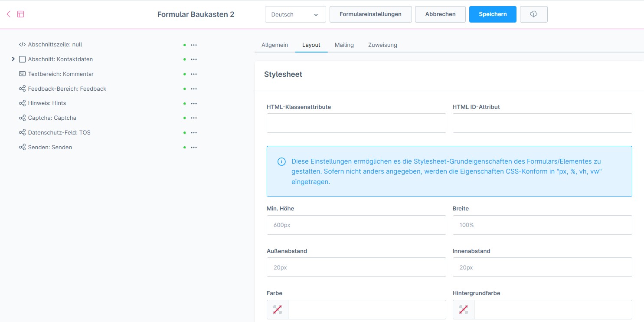Open the Deutsch language dropdown
Screen dimensions: 644x322
coord(295,14)
